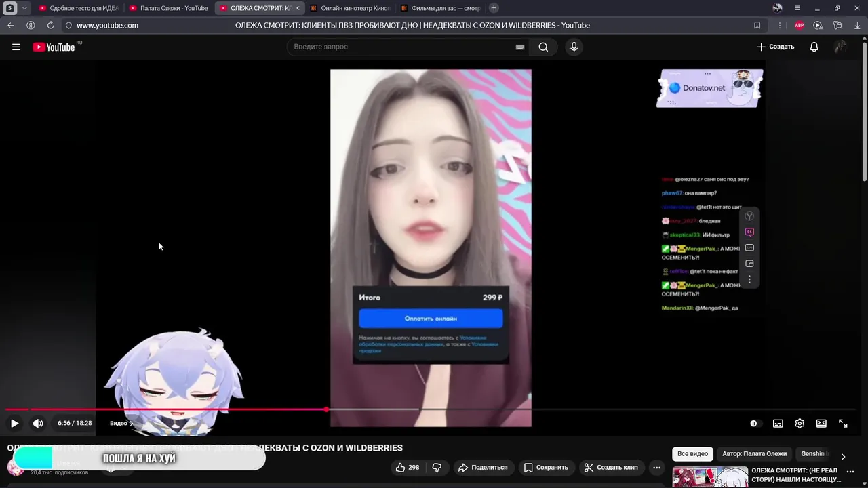Click the video title text below player

[x=205, y=448]
